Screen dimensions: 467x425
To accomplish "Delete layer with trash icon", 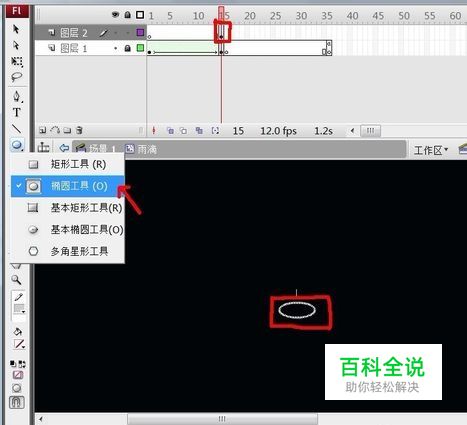I will point(79,130).
